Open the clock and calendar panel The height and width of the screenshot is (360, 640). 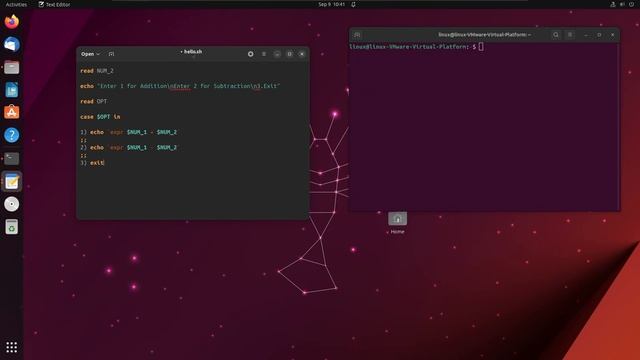pos(331,4)
